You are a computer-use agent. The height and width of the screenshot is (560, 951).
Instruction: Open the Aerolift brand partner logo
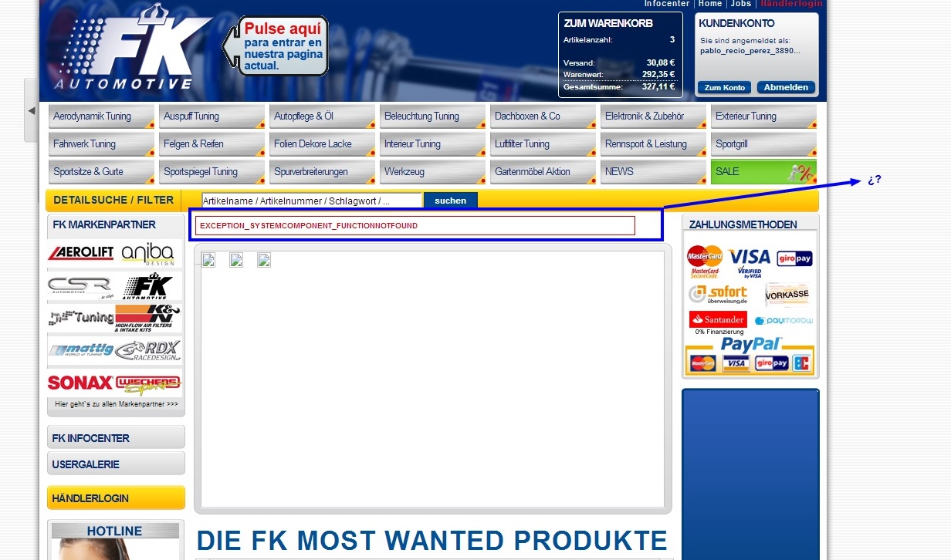coord(81,253)
